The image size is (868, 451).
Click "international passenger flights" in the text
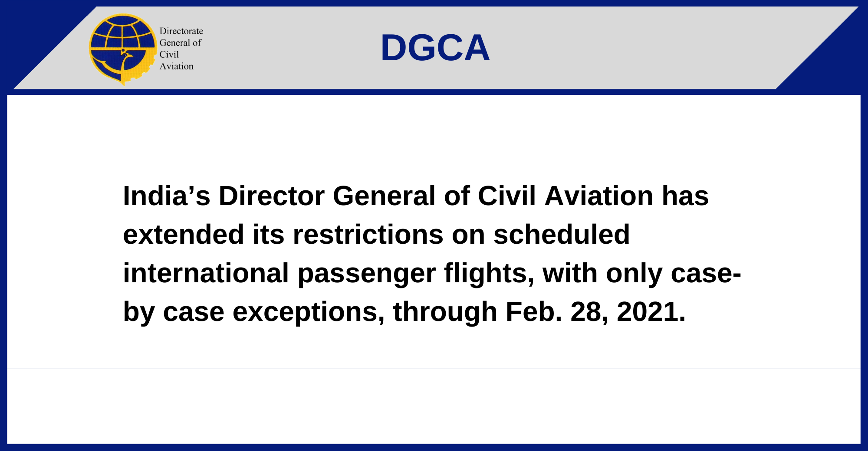pyautogui.click(x=329, y=273)
